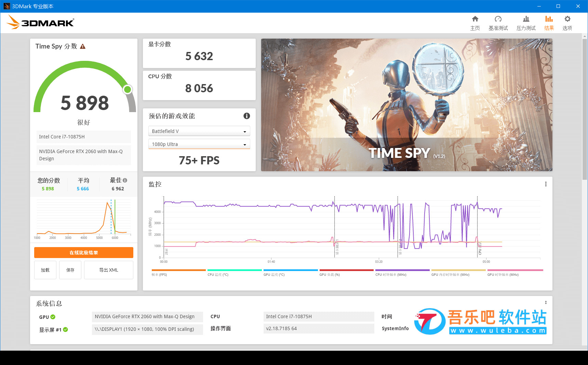Maximize the 3DMark window

558,6
